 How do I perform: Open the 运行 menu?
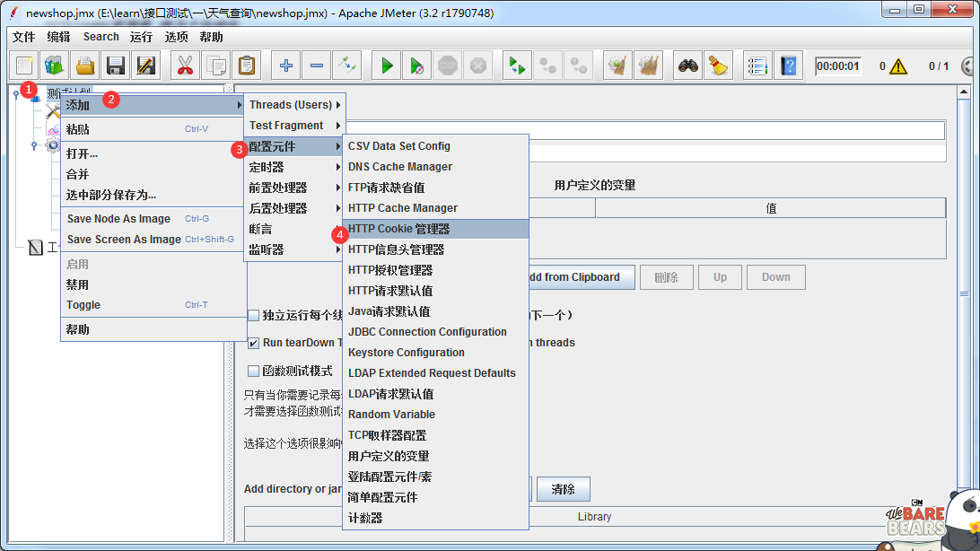(x=141, y=37)
